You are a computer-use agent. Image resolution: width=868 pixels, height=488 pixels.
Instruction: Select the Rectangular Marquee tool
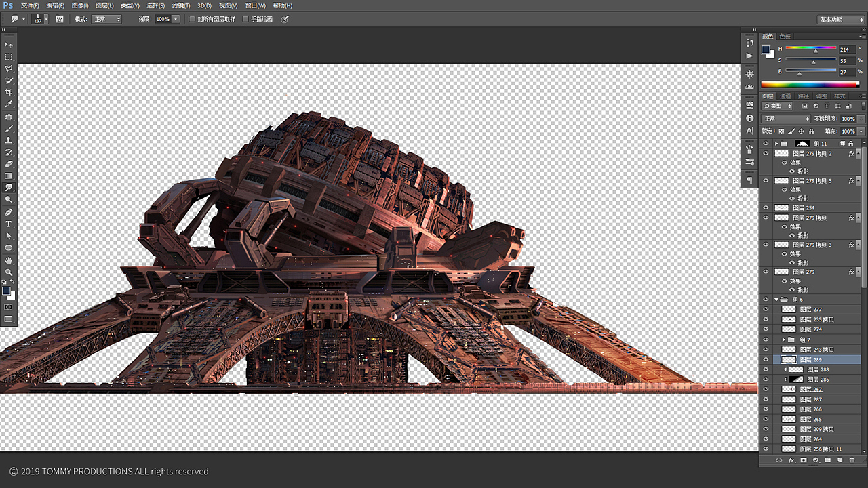pos(9,57)
